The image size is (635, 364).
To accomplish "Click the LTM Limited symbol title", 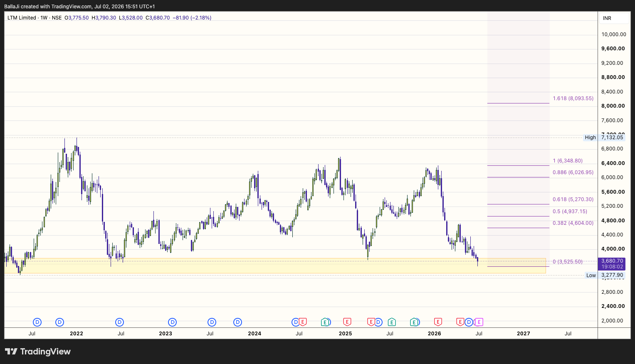I will point(22,18).
